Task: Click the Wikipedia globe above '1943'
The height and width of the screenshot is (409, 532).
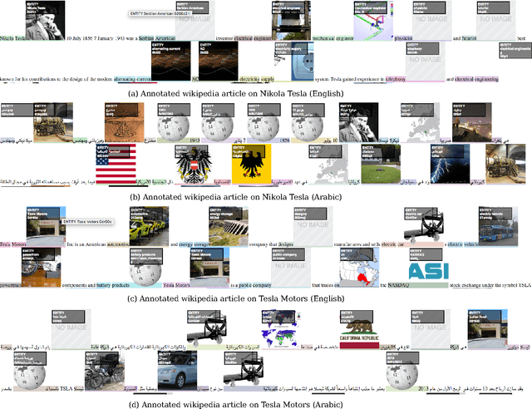Action: coord(174,122)
